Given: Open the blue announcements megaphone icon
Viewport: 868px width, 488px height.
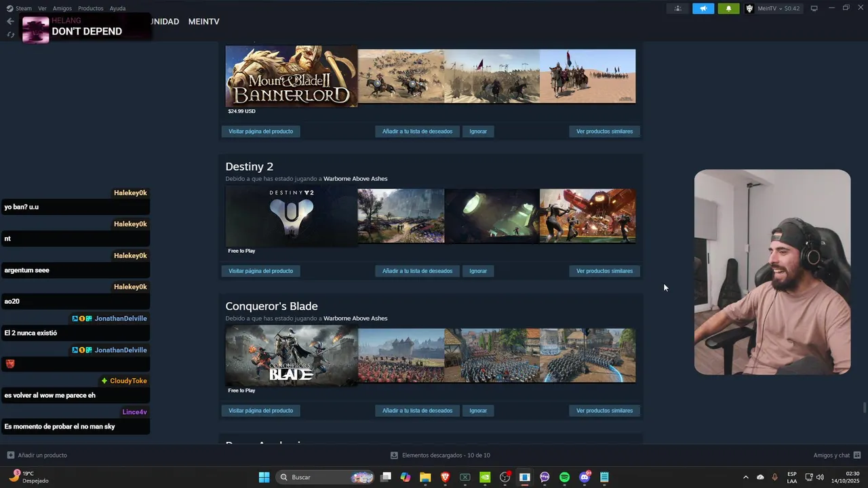Looking at the screenshot, I should click(703, 9).
